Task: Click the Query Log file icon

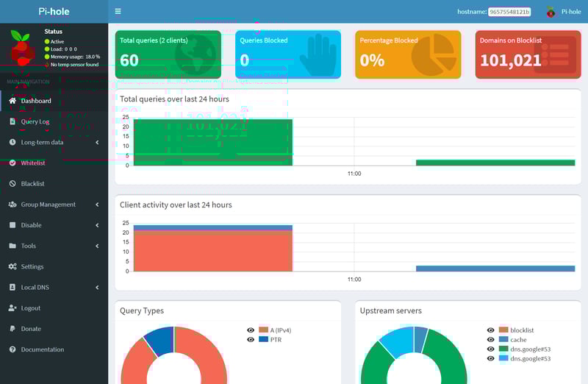Action: pyautogui.click(x=12, y=121)
